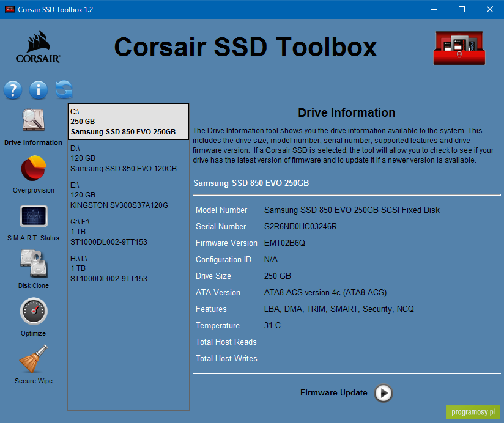
Task: Click the Secure Wipe sidebar label
Action: 34,381
